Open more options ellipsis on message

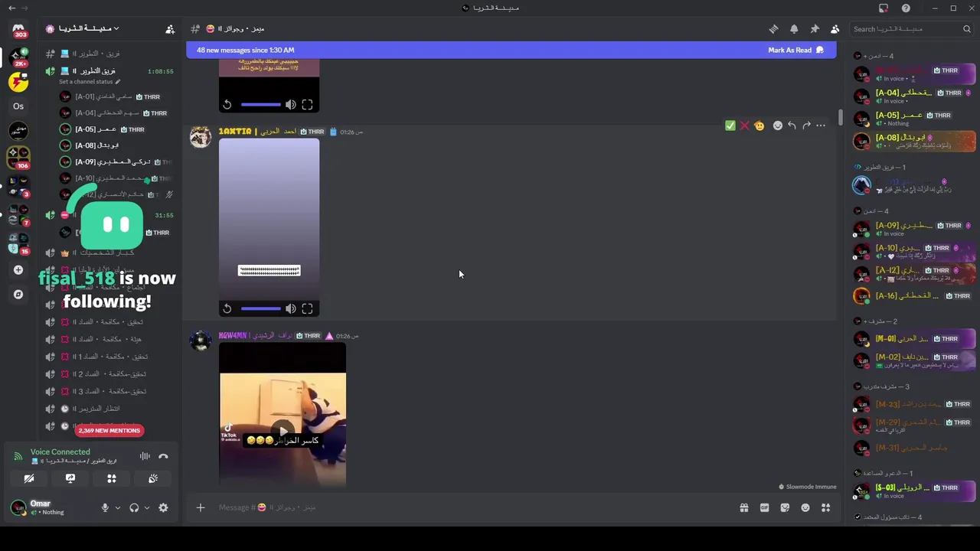click(x=821, y=126)
